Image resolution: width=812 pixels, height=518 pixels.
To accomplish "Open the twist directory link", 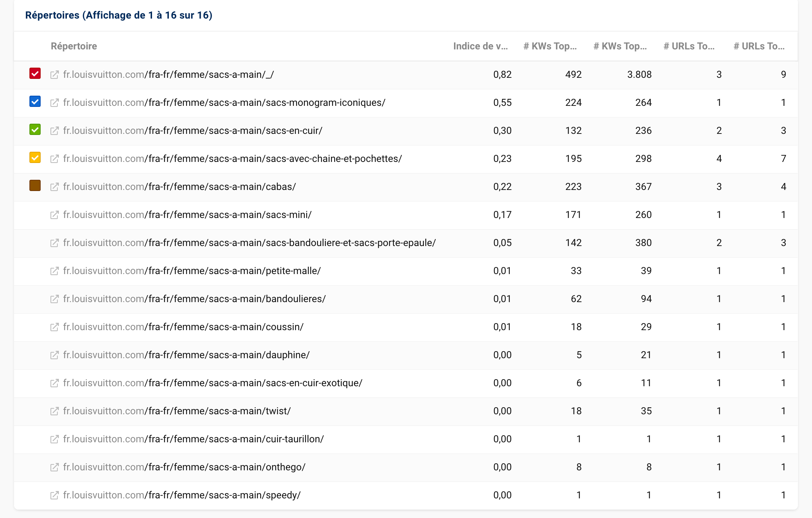I will pos(177,411).
